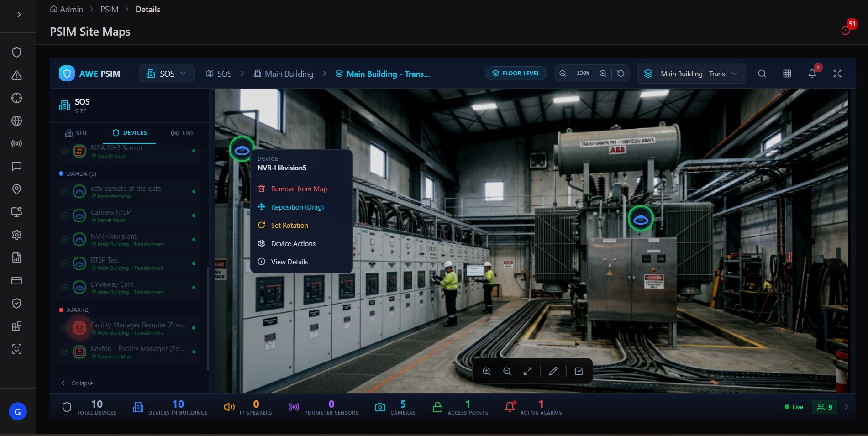Choose Set Rotation in context menu
This screenshot has height=436, width=868.
click(301, 225)
